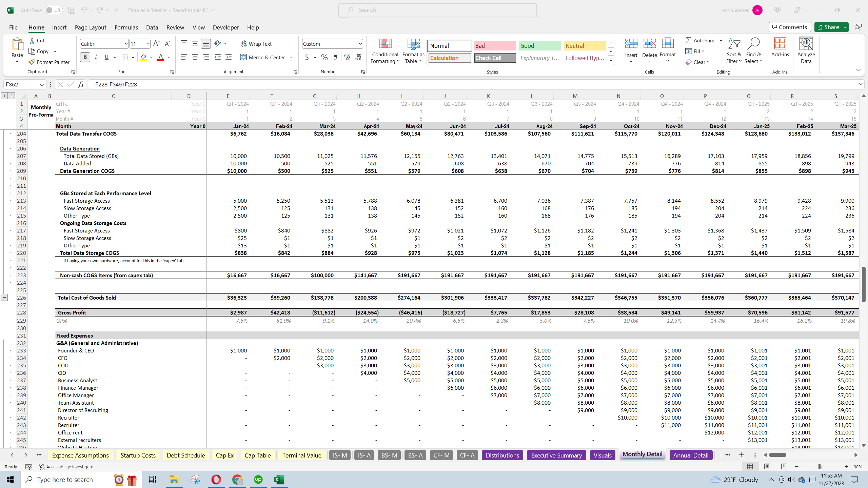Click inside the formula bar
868x488 pixels.
click(x=271, y=84)
